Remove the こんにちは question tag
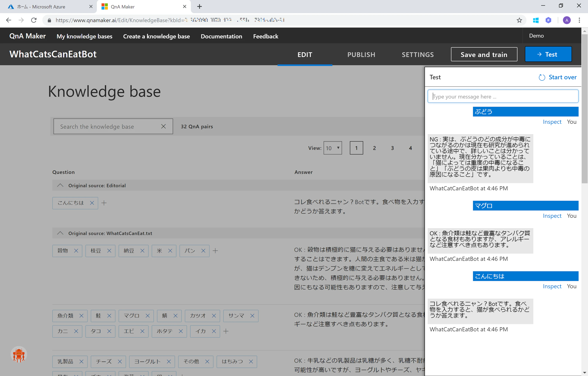This screenshot has height=376, width=588. [92, 203]
